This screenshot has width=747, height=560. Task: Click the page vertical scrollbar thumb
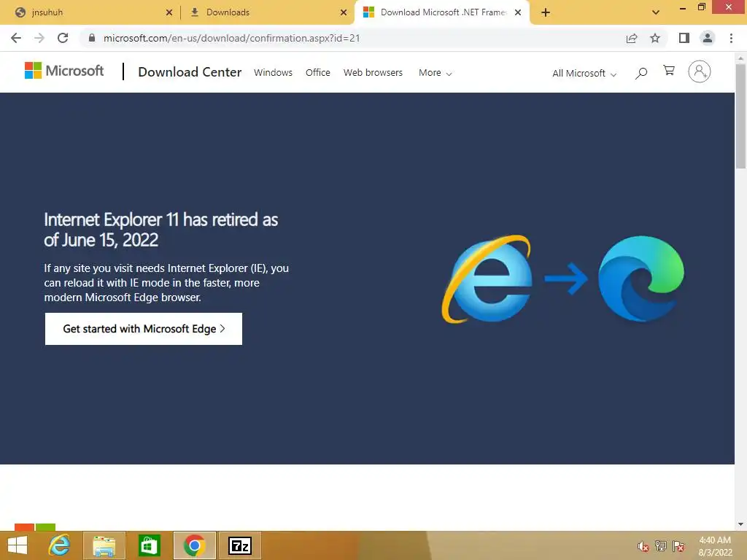[740, 116]
